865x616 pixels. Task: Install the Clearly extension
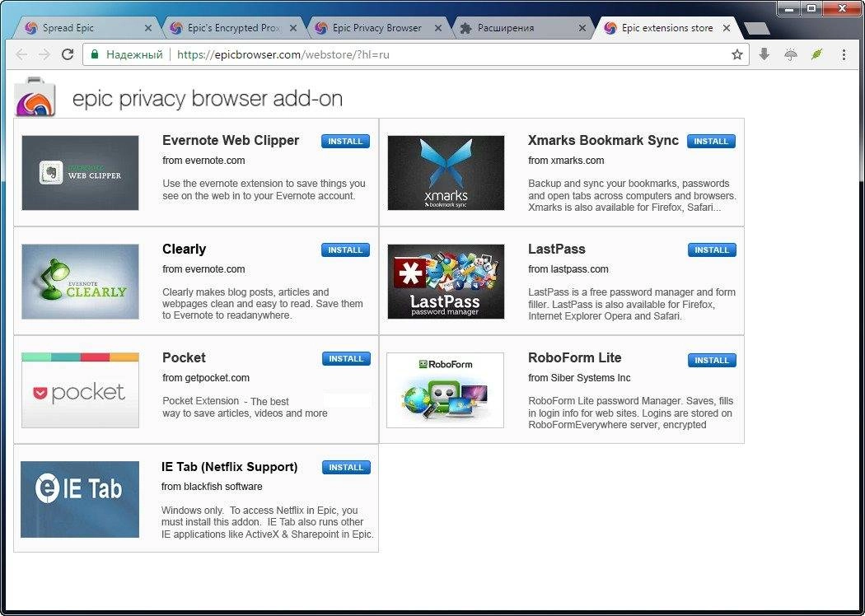pos(345,250)
